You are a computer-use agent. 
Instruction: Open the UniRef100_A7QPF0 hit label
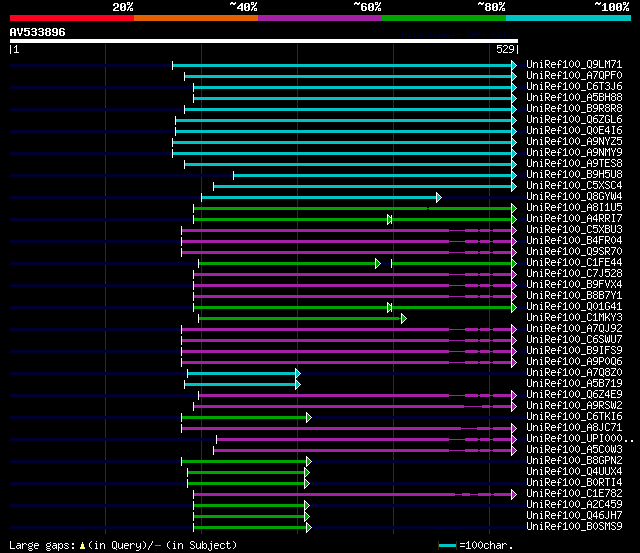[574, 76]
